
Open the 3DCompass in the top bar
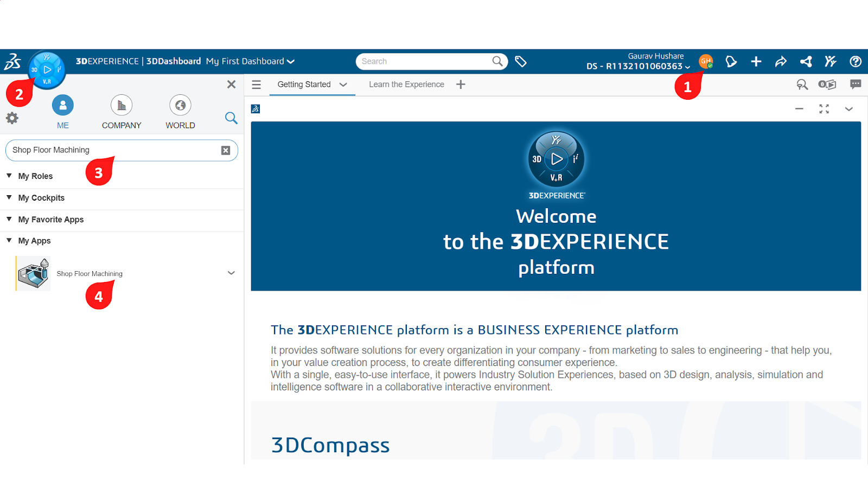coord(47,69)
